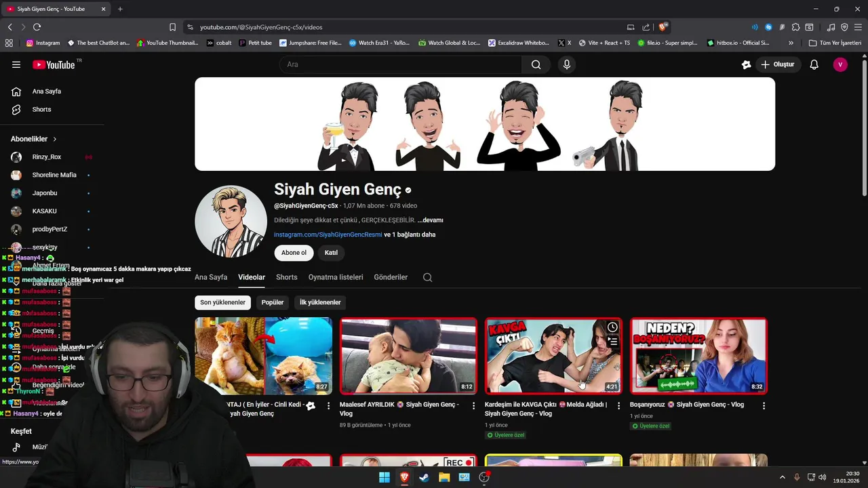Open the YouTube hamburger guide menu
Image resolution: width=868 pixels, height=488 pixels.
tap(16, 64)
